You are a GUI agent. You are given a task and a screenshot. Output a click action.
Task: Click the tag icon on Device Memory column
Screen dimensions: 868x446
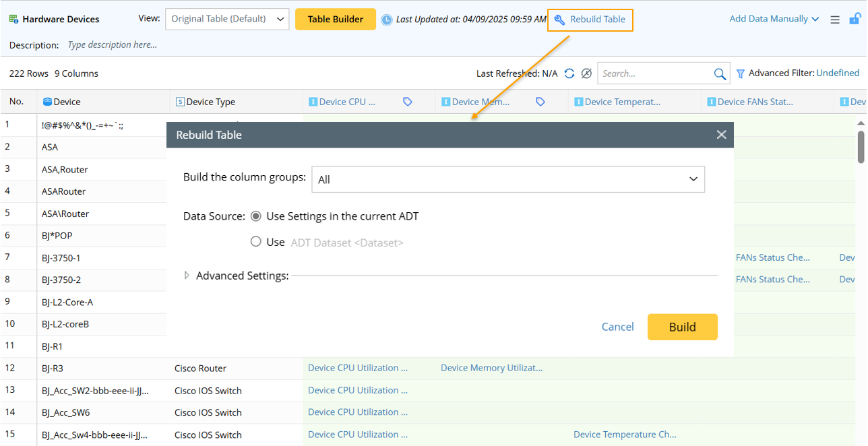coord(540,102)
